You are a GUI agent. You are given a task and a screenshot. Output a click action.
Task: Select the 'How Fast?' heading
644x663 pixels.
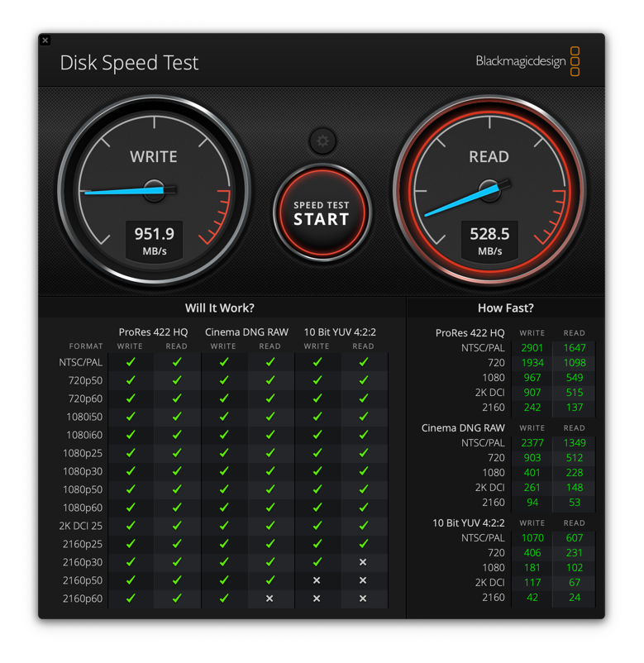tap(506, 308)
